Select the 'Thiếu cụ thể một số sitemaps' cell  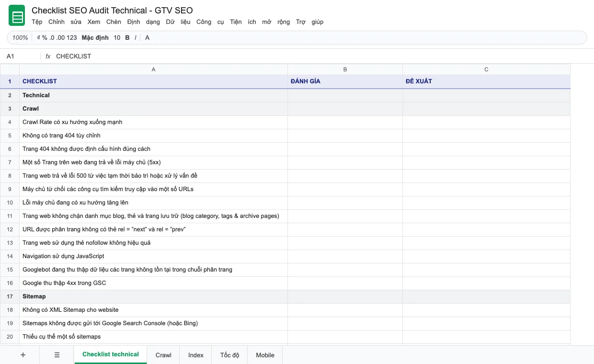click(x=153, y=337)
